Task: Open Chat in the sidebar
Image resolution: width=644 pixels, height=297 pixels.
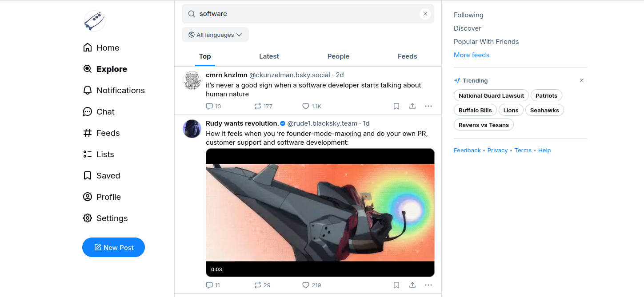Action: click(99, 112)
